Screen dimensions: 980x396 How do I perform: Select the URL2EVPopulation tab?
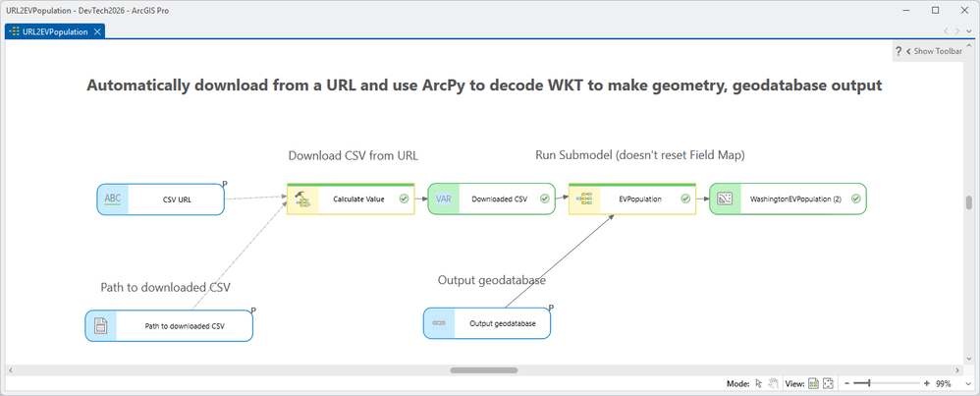click(55, 31)
